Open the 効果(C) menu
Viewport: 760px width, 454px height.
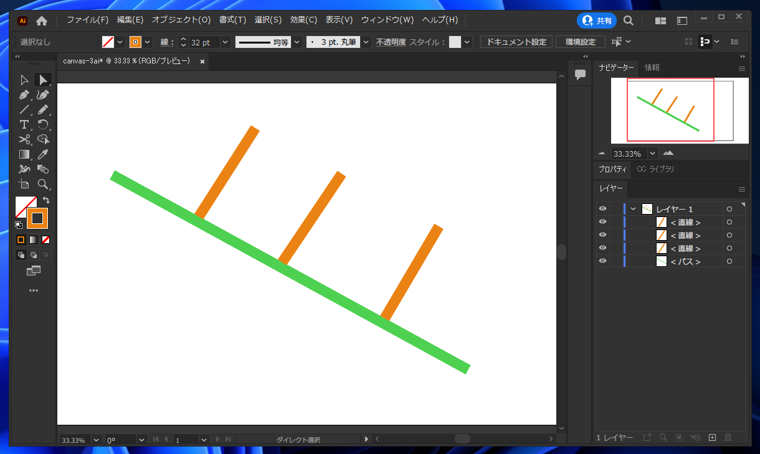(x=303, y=20)
